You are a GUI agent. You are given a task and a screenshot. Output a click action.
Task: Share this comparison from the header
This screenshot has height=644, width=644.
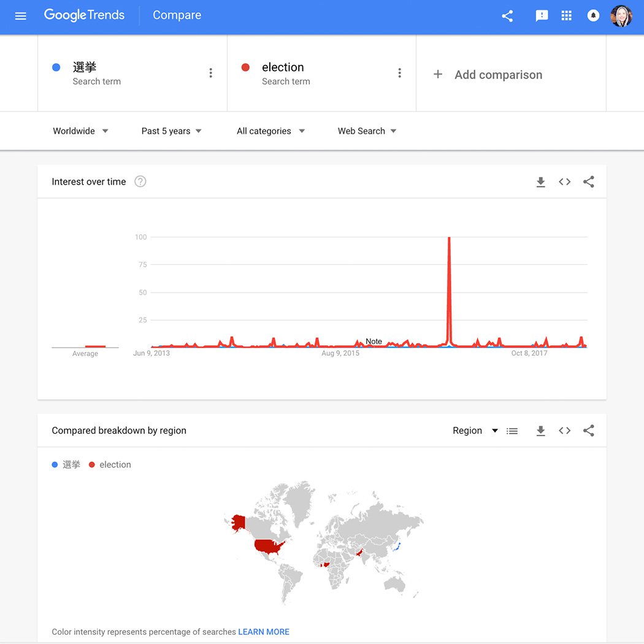click(507, 16)
